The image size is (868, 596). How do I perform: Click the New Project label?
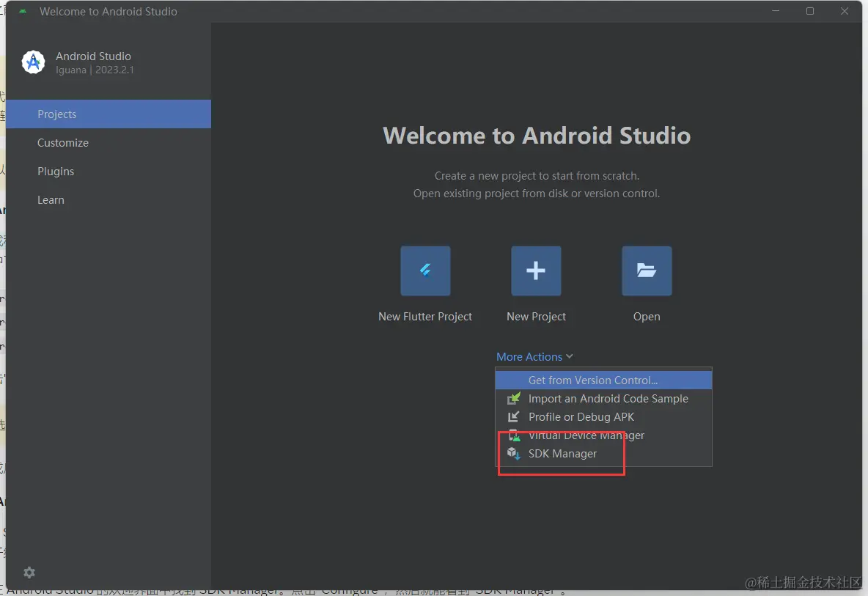pos(536,317)
